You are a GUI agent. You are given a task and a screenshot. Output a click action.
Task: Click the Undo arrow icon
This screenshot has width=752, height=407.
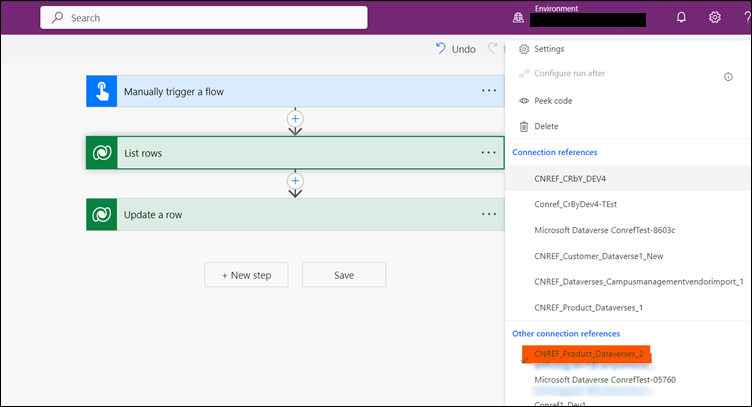click(x=441, y=49)
